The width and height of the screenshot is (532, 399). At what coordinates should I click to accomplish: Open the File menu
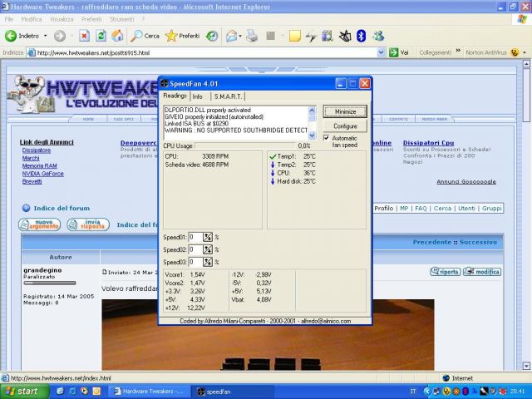[9, 19]
